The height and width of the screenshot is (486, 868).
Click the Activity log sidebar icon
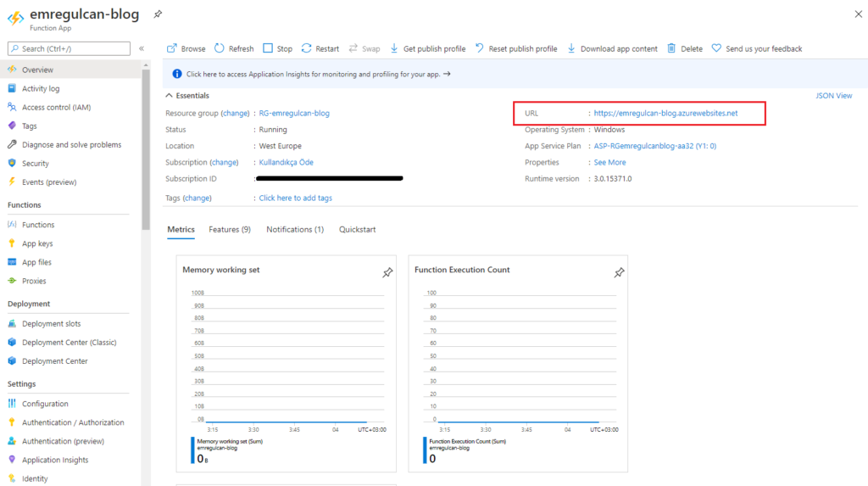click(x=12, y=88)
